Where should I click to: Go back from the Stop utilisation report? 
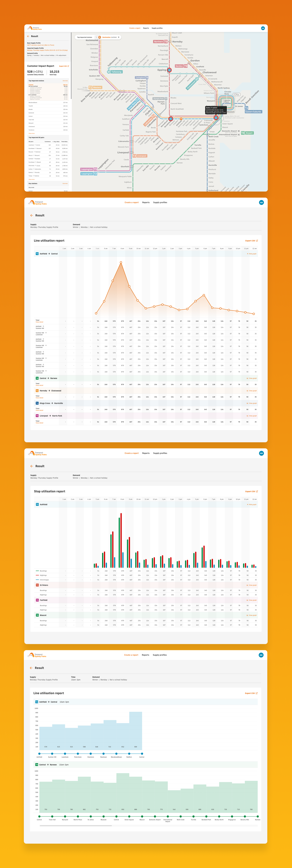click(x=32, y=466)
